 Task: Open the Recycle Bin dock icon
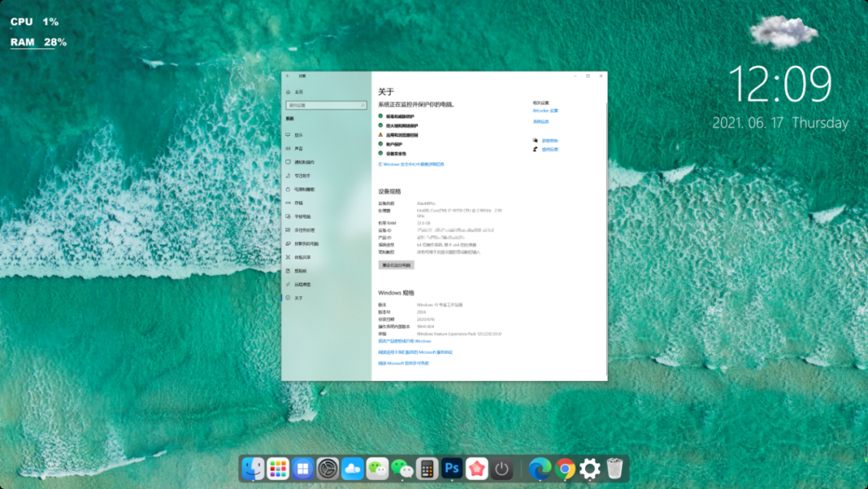pos(615,469)
